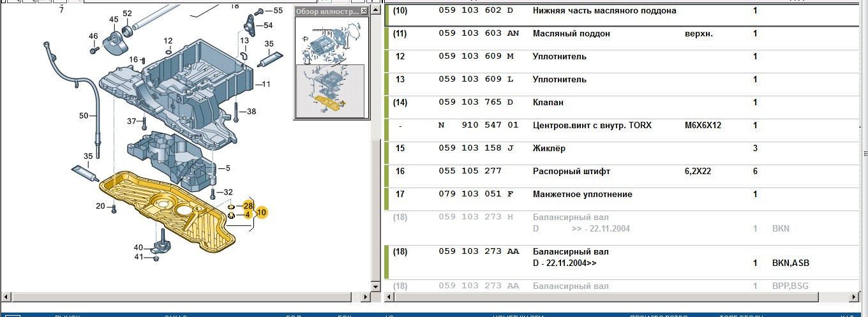Image resolution: width=868 pixels, height=317 pixels.
Task: Click callout 28 next to seal ring
Action: (248, 205)
